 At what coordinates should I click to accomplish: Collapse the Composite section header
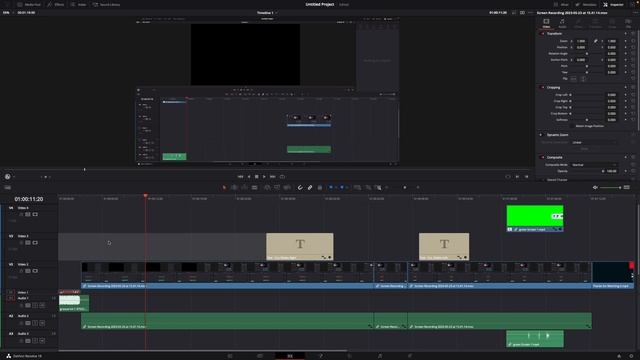coord(555,157)
